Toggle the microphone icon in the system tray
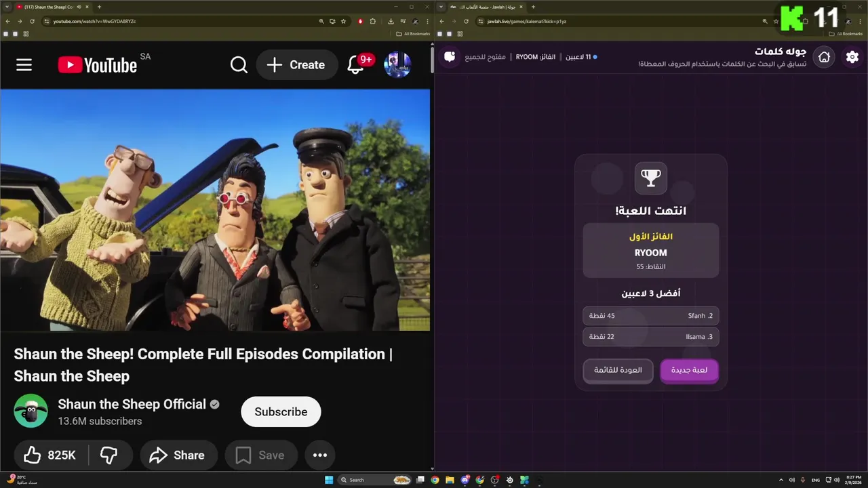 pos(803,480)
